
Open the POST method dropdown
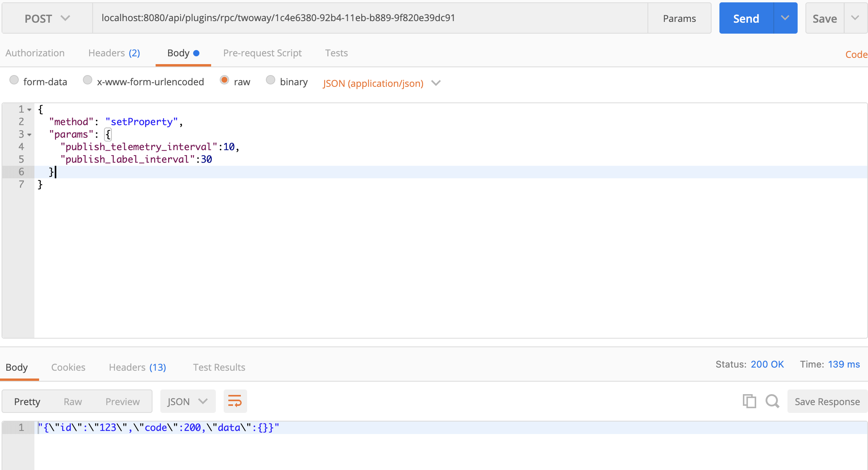[x=47, y=18]
